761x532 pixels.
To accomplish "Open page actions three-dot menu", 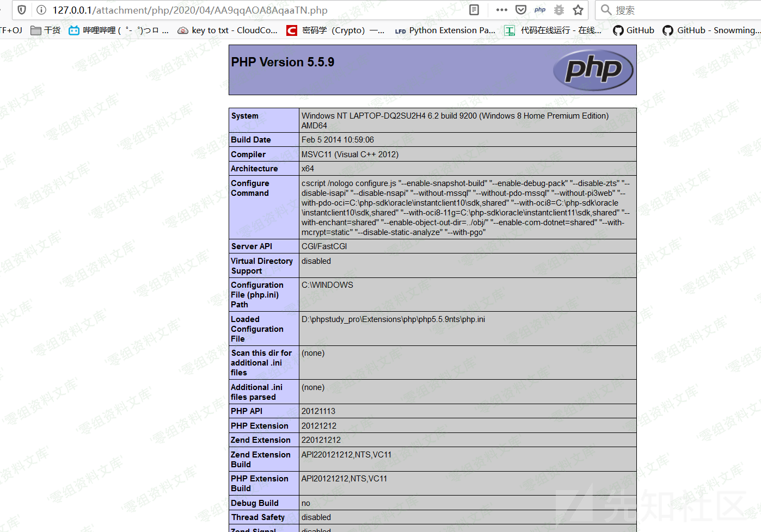I will click(502, 10).
